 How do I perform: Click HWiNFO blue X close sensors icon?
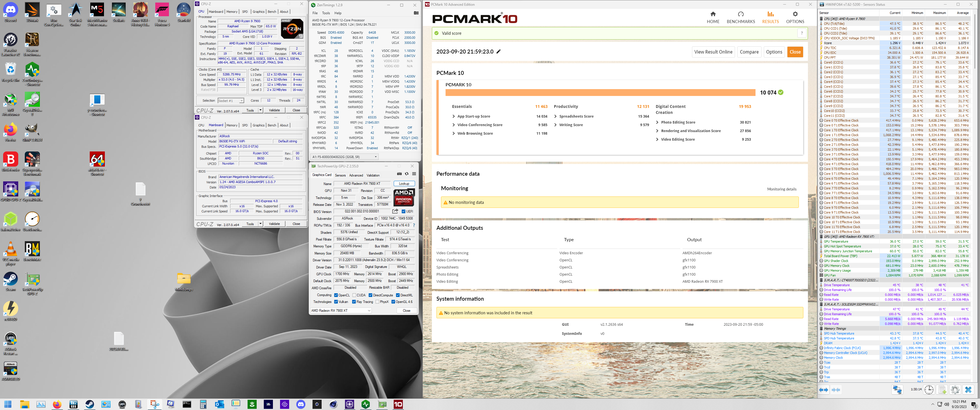(x=968, y=390)
